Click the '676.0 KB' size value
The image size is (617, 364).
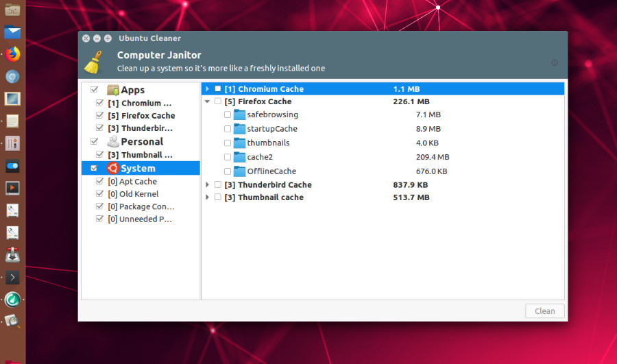click(431, 171)
